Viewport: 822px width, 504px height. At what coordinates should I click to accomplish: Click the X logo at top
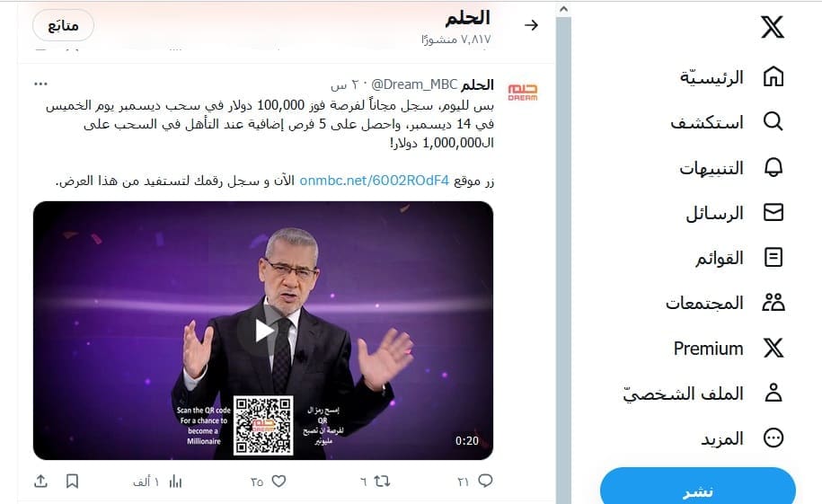pos(773,26)
